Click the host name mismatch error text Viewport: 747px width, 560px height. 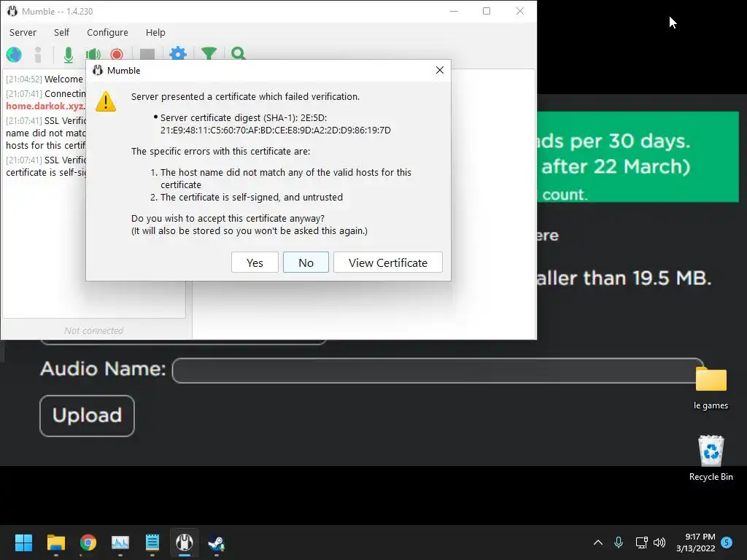pos(285,179)
